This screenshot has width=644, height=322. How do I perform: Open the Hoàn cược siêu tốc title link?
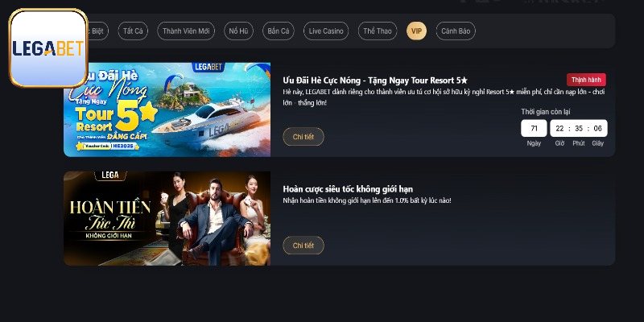(348, 189)
